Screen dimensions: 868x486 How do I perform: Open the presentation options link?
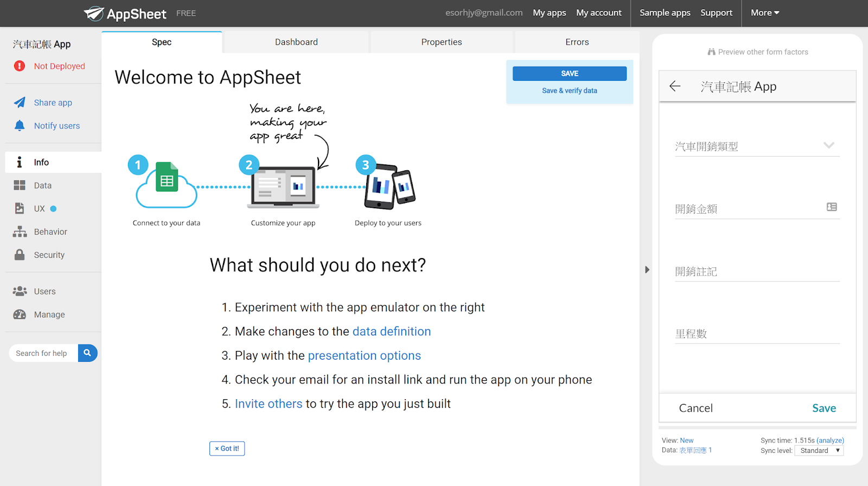pyautogui.click(x=365, y=355)
